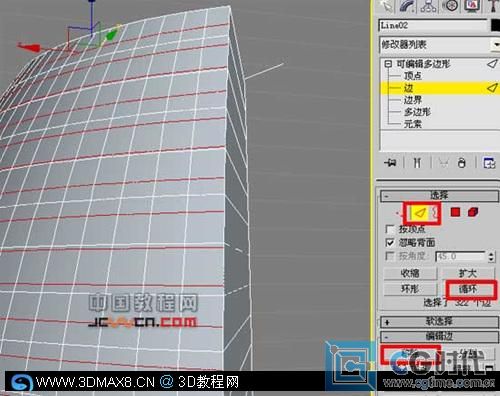Select the 顶点 sub-object level in stack
Viewport: 500px width, 396px height.
pos(413,76)
